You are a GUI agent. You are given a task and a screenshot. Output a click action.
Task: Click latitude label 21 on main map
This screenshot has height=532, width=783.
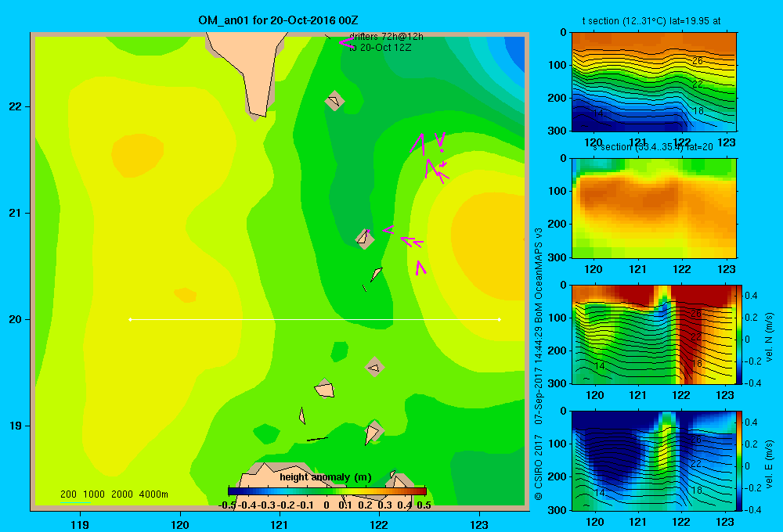coord(15,213)
